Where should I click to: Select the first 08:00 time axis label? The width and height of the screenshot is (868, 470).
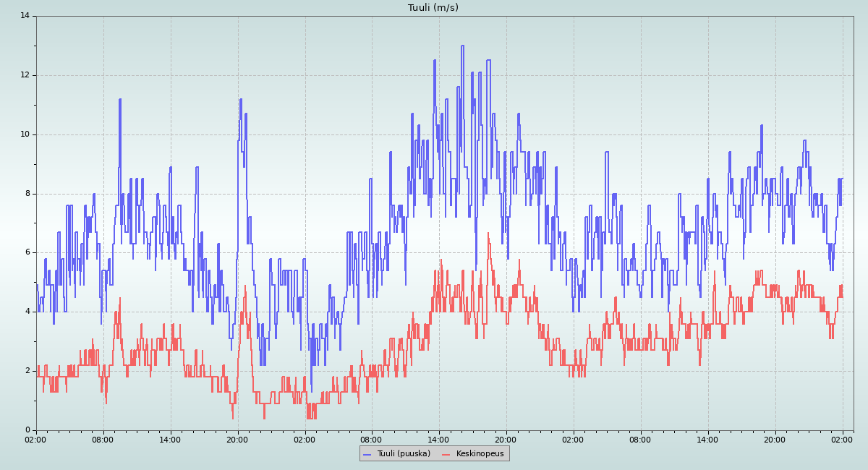tap(103, 439)
